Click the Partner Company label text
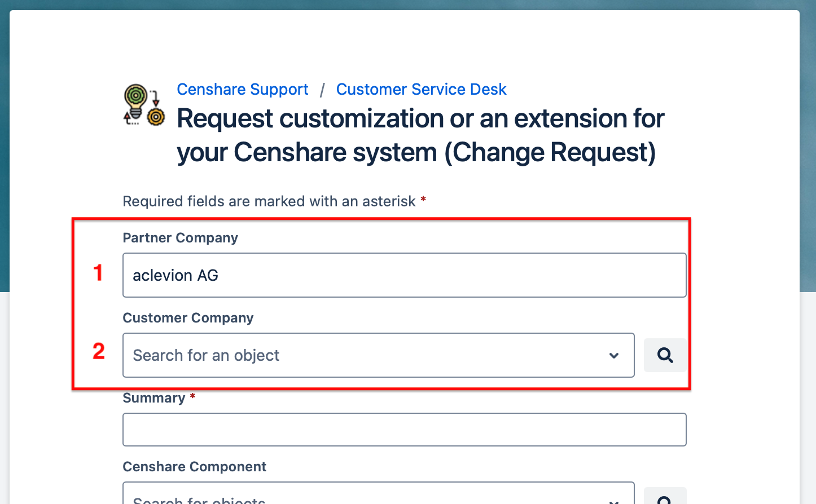This screenshot has height=504, width=816. 180,238
